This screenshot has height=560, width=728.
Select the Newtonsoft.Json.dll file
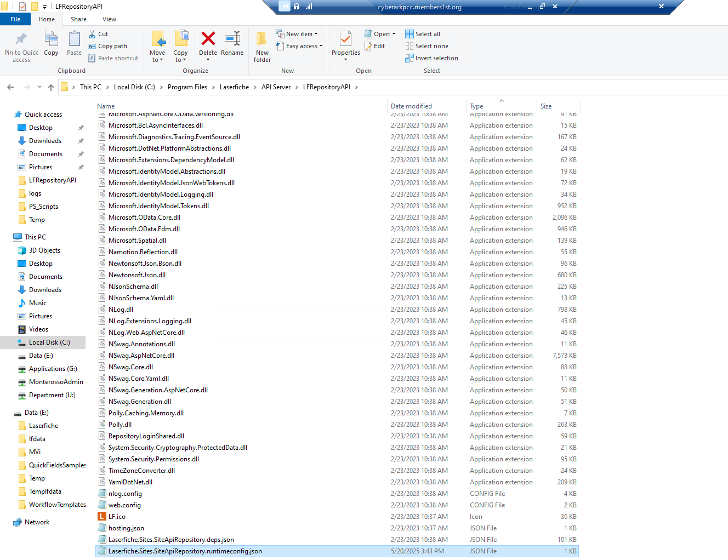point(337,275)
